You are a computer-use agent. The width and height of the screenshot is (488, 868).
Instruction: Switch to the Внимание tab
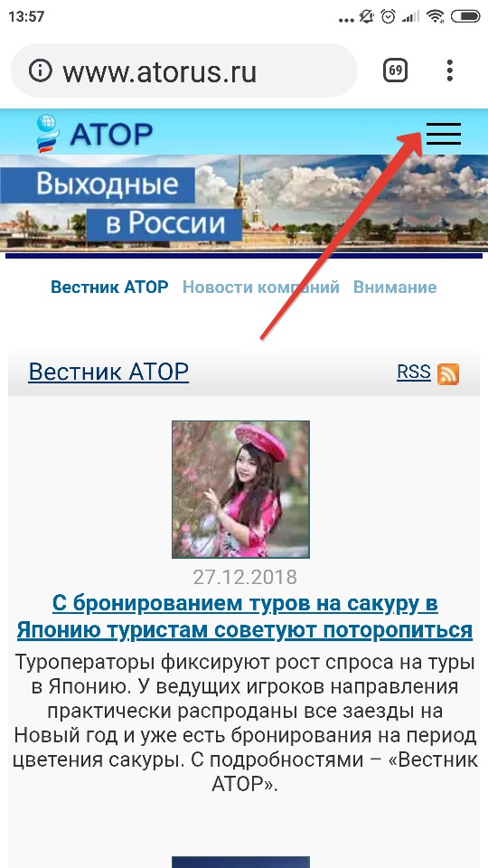[x=395, y=288]
